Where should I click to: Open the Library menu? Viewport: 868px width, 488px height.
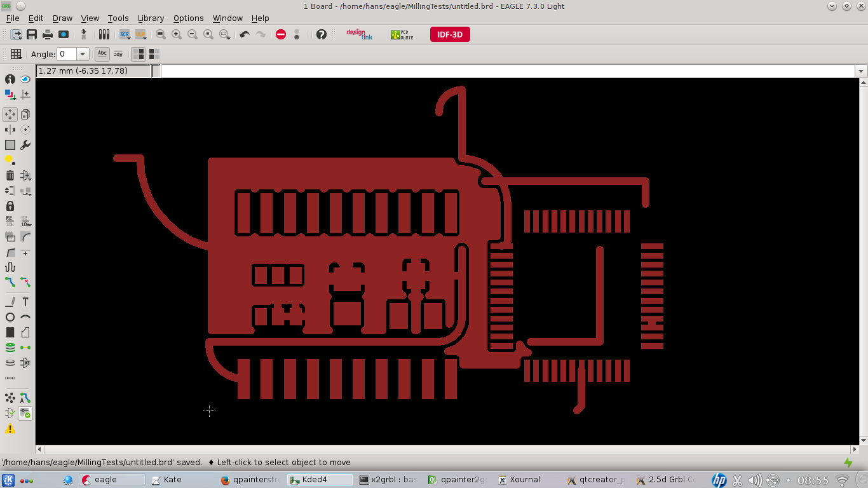(151, 18)
